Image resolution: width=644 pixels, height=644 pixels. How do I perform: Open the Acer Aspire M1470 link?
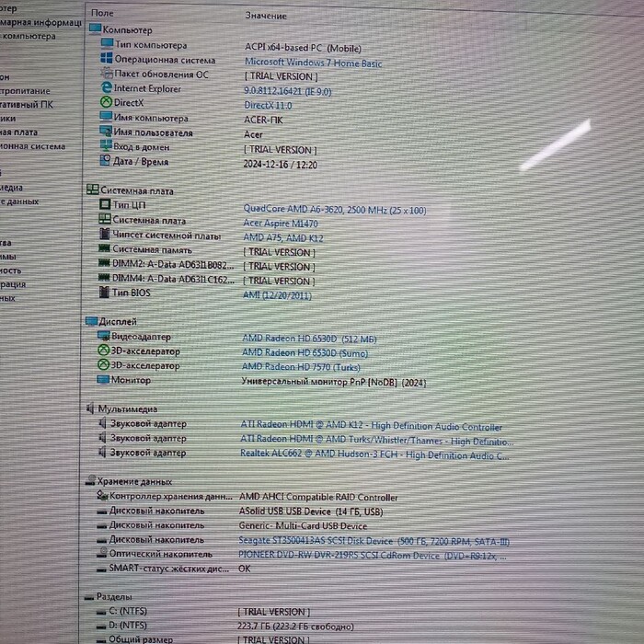281,223
